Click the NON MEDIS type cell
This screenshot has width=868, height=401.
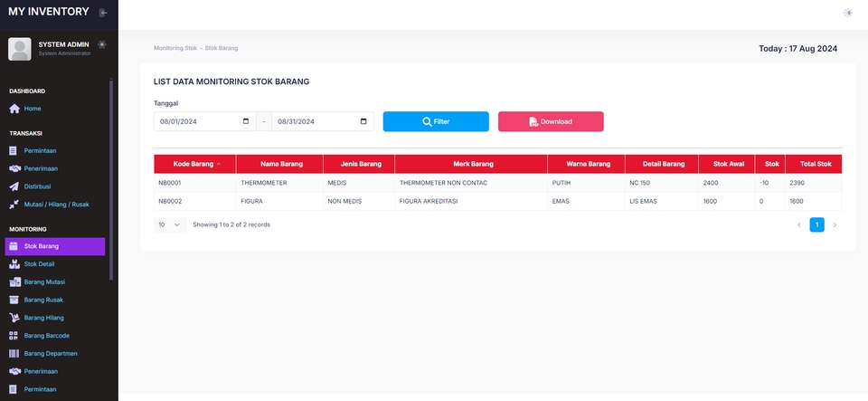[359, 201]
